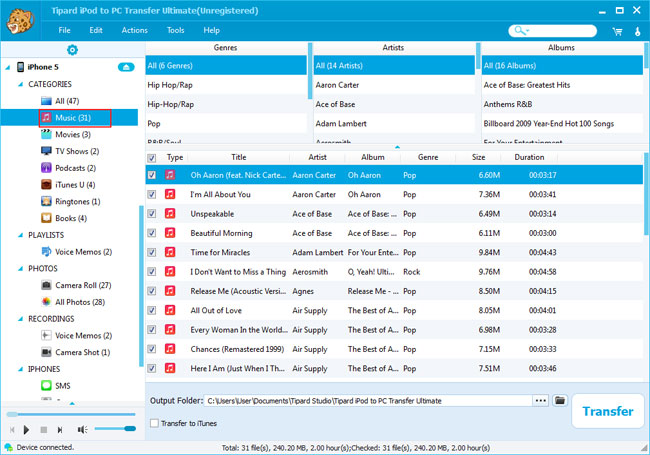The height and width of the screenshot is (455, 650).
Task: Collapse the PHOTOS section
Action: click(x=20, y=269)
